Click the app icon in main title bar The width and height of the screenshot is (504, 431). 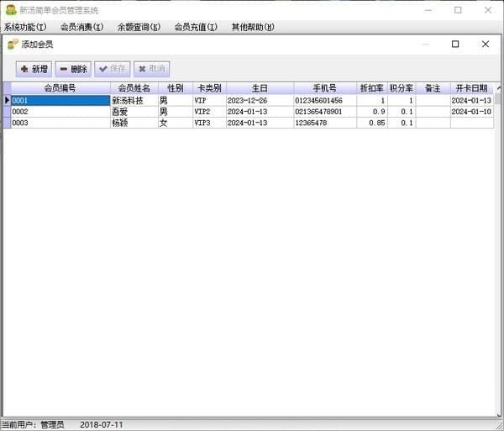click(x=11, y=10)
